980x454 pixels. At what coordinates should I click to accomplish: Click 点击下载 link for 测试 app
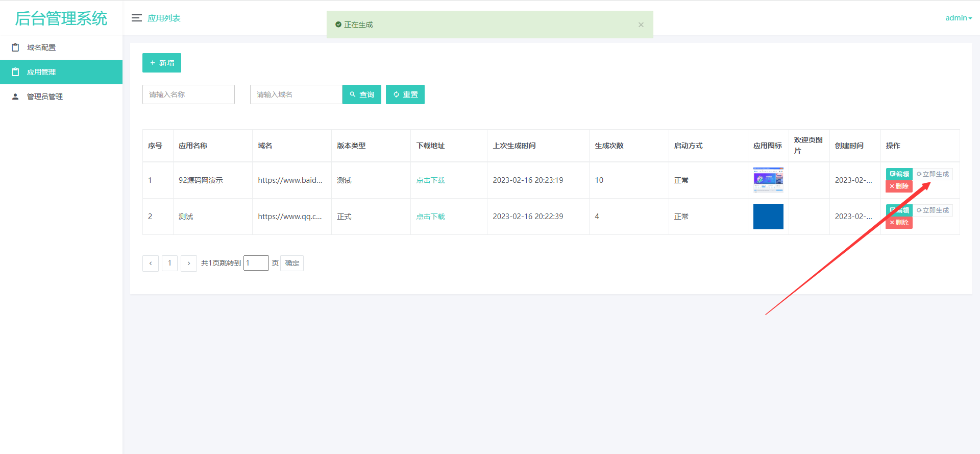pyautogui.click(x=430, y=217)
